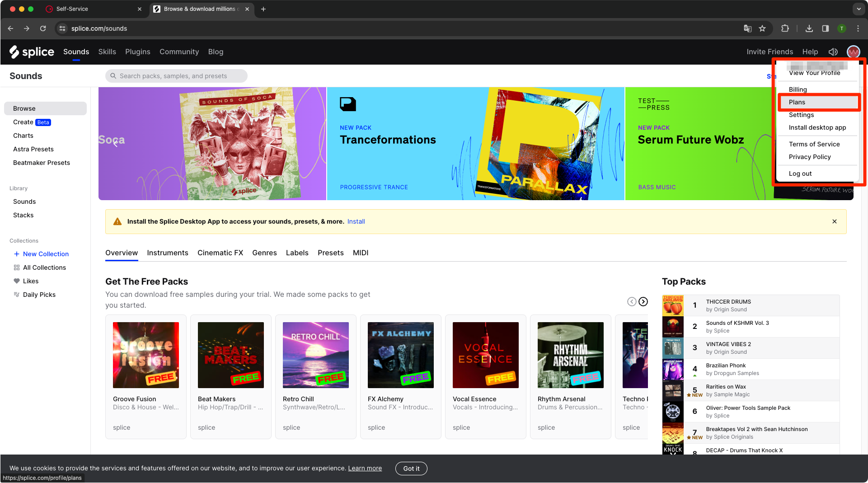Click the site info icon in address bar

(x=62, y=28)
